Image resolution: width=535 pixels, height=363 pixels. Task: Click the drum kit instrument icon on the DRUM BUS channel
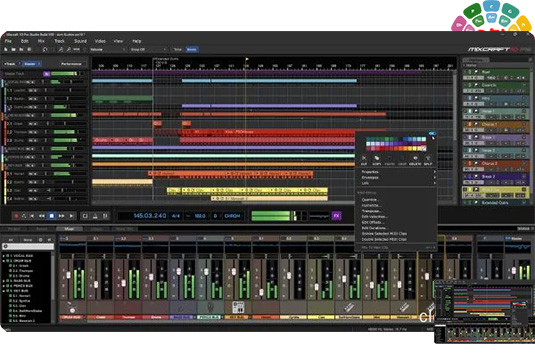pyautogui.click(x=72, y=307)
